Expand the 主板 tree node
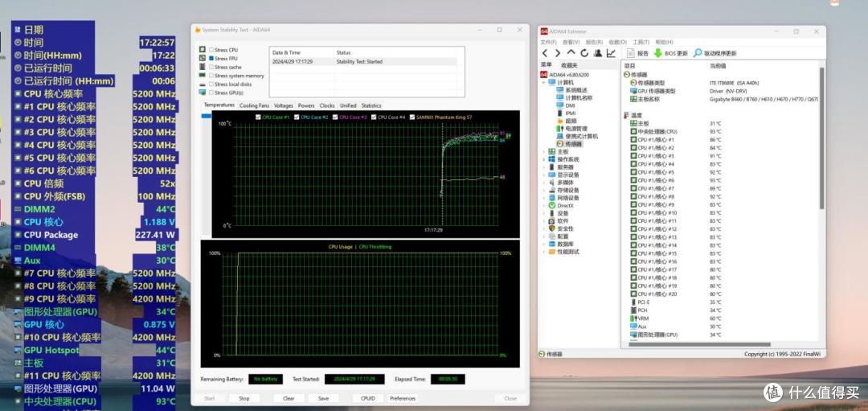The height and width of the screenshot is (411, 868). (x=543, y=152)
